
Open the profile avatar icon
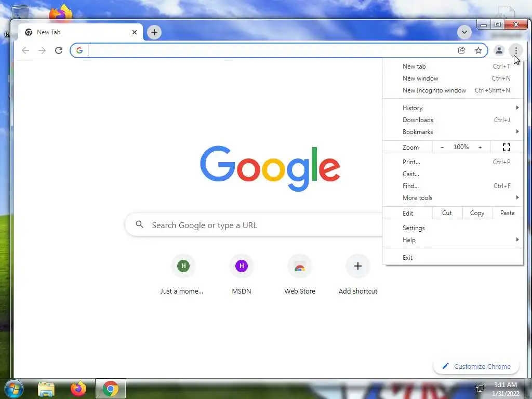click(499, 50)
